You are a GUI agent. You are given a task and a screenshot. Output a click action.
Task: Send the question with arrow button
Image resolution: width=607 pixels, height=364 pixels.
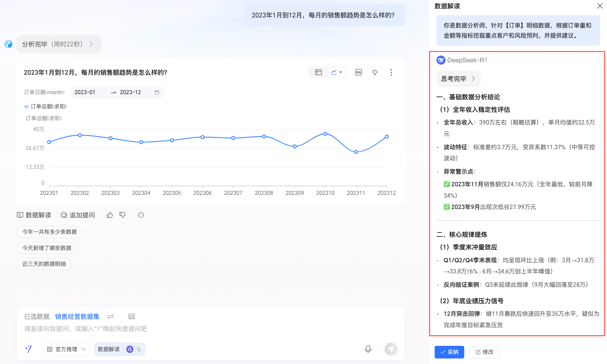point(391,349)
